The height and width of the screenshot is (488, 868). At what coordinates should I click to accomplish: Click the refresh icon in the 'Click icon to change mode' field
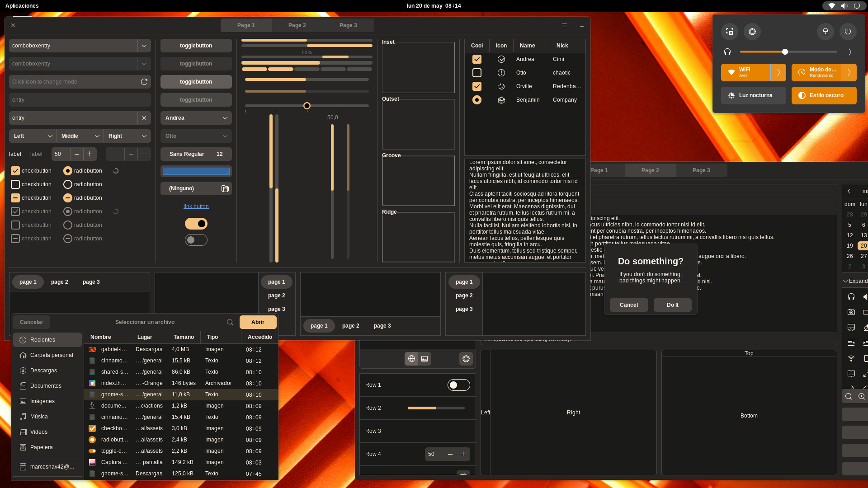point(144,82)
